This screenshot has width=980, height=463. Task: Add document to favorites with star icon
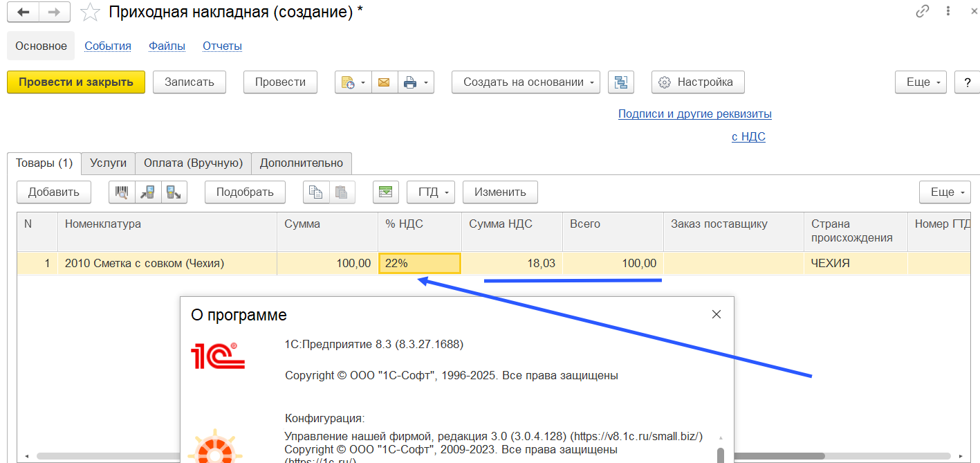point(90,12)
